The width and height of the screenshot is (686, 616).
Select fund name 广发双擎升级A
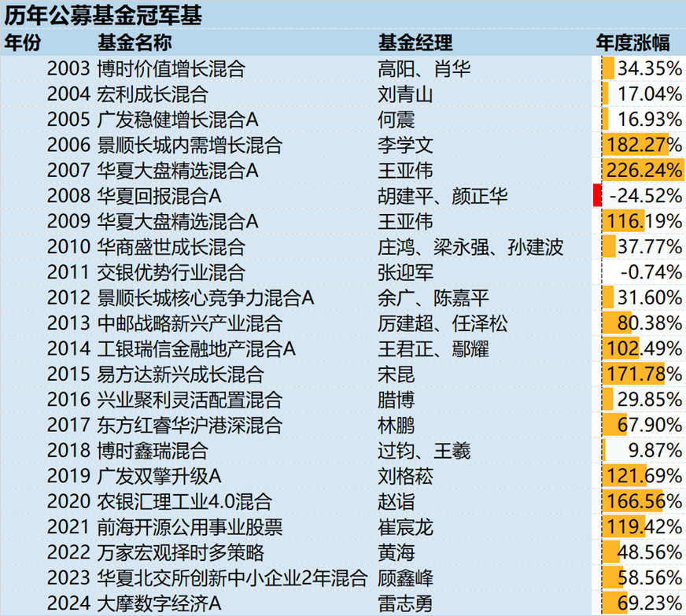pos(159,475)
